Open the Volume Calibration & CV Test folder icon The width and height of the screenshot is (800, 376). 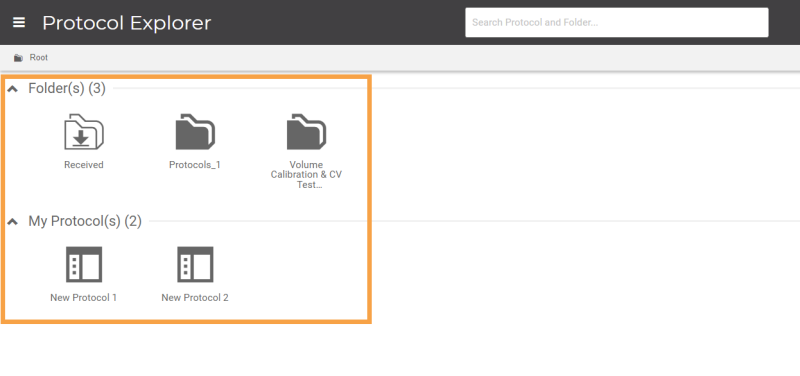click(x=306, y=132)
